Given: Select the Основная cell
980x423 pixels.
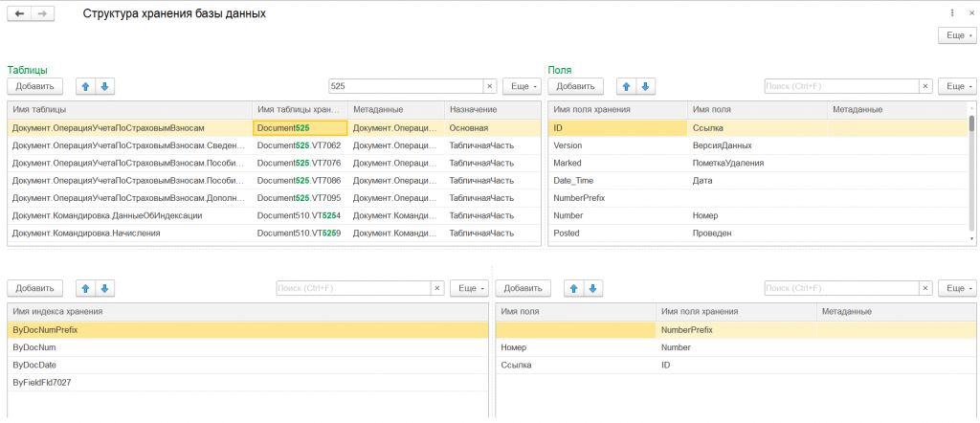Looking at the screenshot, I should click(493, 127).
